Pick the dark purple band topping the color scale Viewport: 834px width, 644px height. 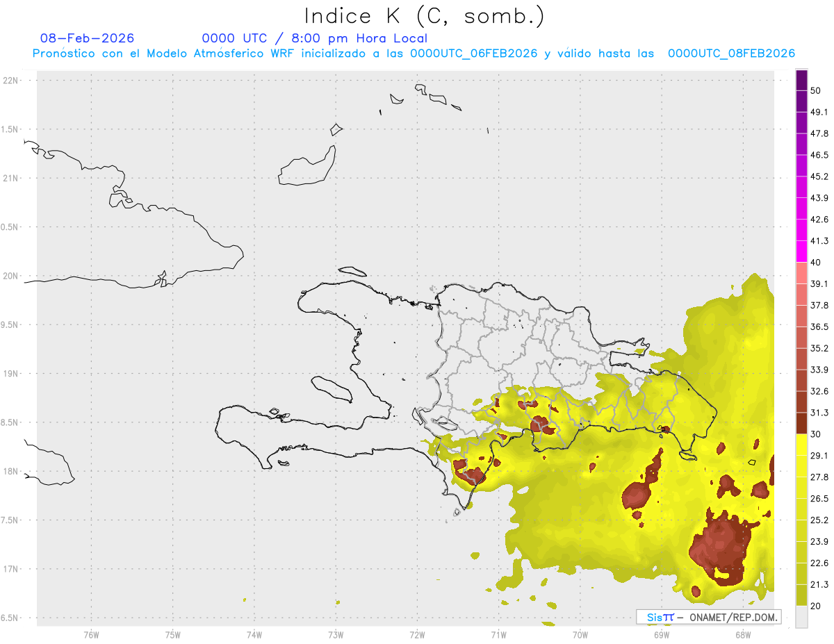(801, 80)
